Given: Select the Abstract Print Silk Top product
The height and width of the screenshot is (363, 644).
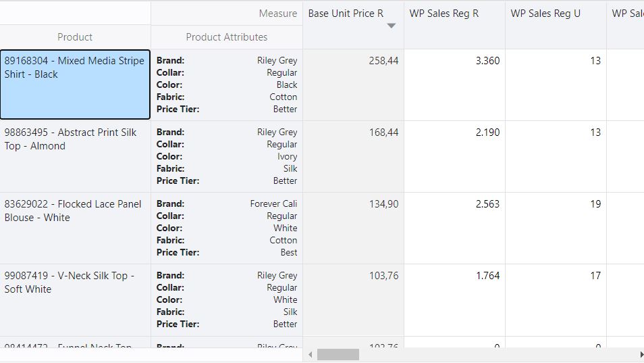Looking at the screenshot, I should tap(75, 156).
